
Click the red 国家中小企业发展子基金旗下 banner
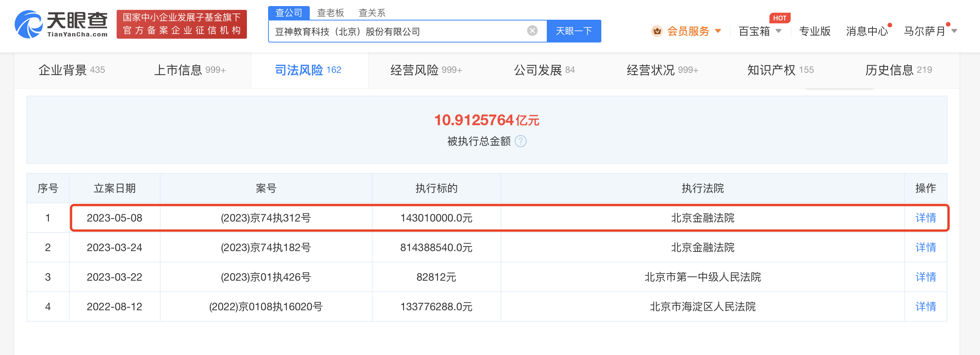pos(181,24)
